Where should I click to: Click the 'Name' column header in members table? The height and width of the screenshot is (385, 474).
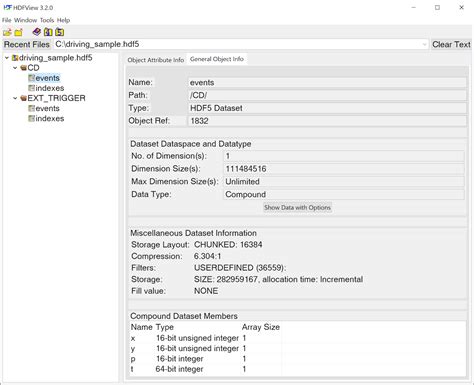(x=141, y=327)
